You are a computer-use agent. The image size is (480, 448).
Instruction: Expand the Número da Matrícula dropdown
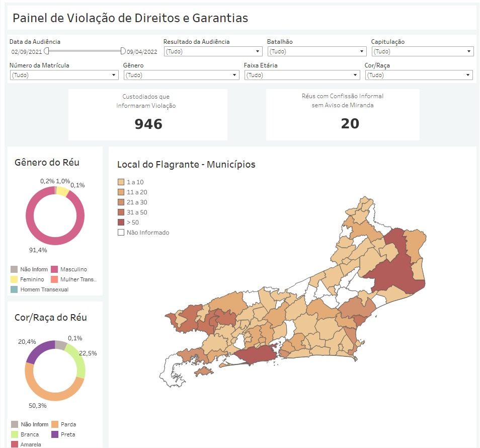point(64,75)
